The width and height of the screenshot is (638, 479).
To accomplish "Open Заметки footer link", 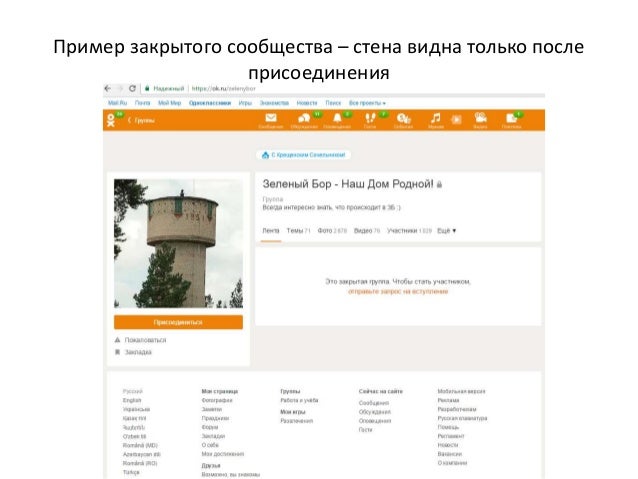I will point(212,409).
